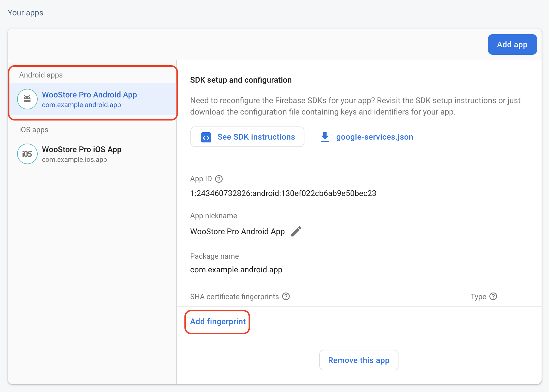Click the WooStore Pro Android App nickname text
The height and width of the screenshot is (392, 549).
[x=237, y=231]
